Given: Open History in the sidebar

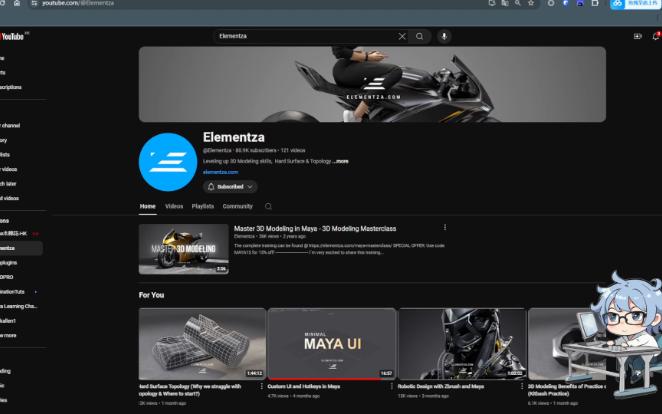Looking at the screenshot, I should [4, 140].
